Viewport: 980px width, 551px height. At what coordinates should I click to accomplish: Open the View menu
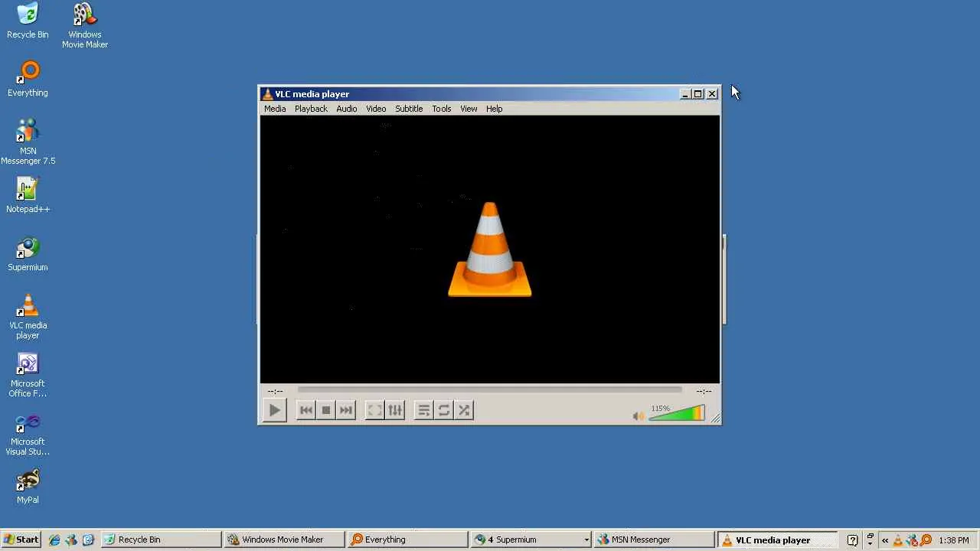(469, 109)
